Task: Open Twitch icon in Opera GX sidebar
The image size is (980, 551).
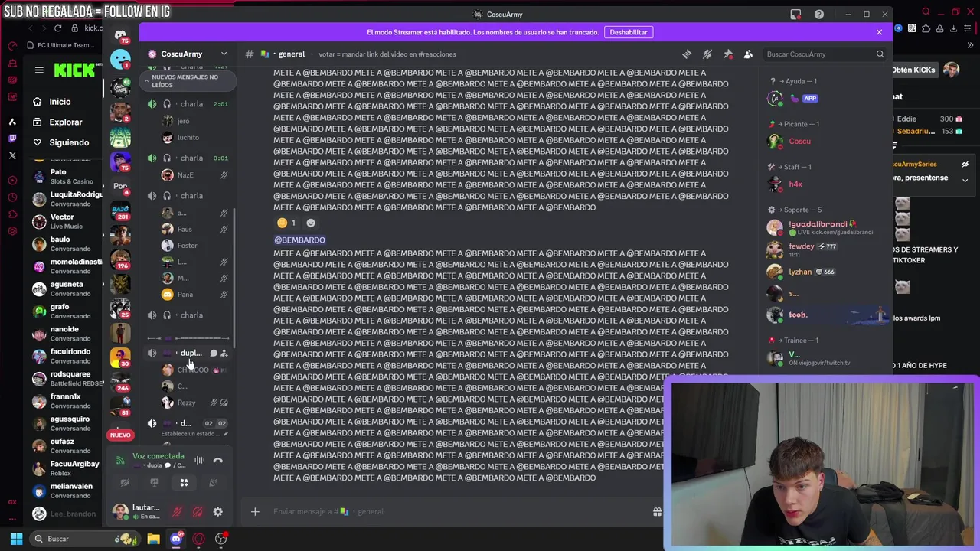Action: pyautogui.click(x=12, y=139)
